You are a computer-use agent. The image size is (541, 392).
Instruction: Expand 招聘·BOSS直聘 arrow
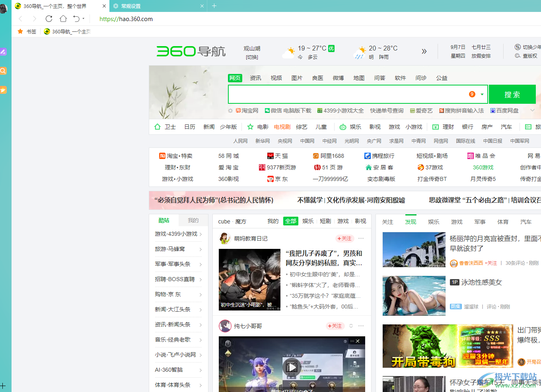click(x=200, y=279)
